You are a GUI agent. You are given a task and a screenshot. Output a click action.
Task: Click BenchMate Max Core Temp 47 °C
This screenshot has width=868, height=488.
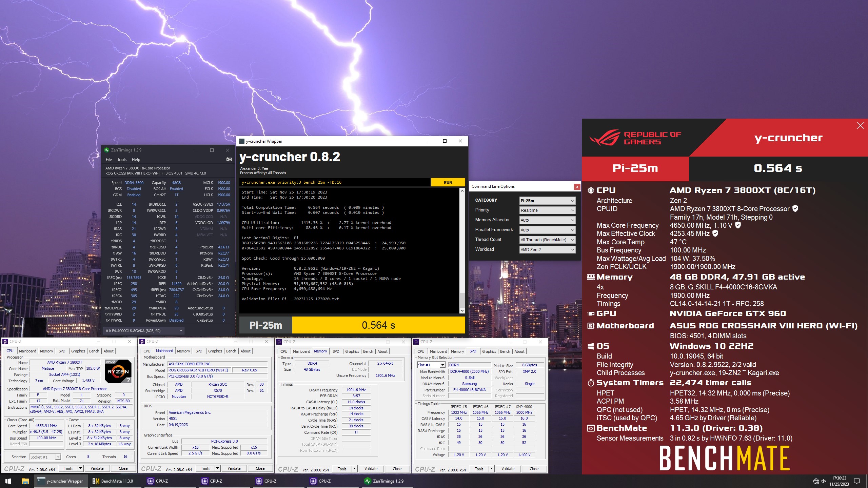(678, 242)
